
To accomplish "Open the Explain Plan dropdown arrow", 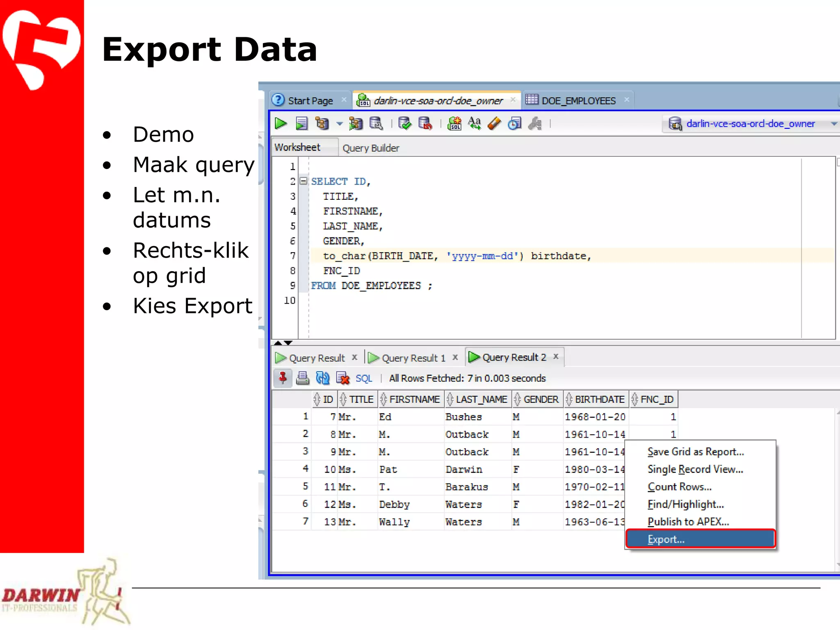I will [339, 123].
